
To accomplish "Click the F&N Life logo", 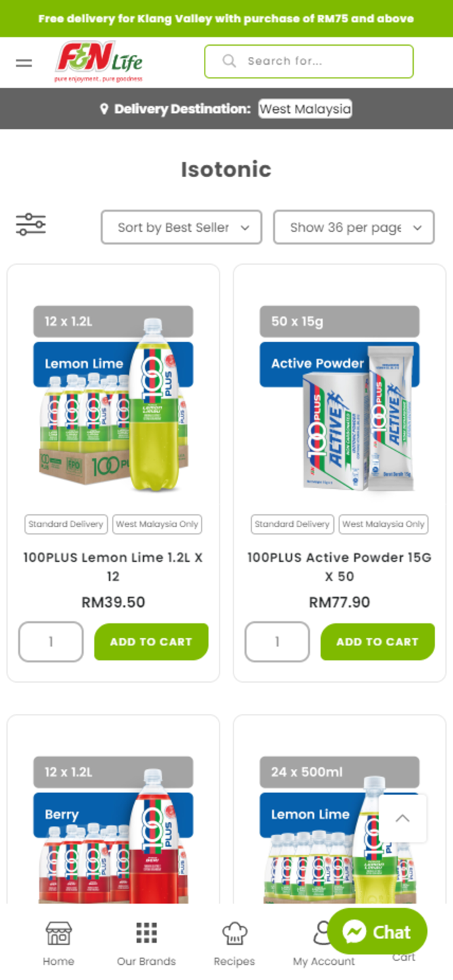I will click(99, 62).
